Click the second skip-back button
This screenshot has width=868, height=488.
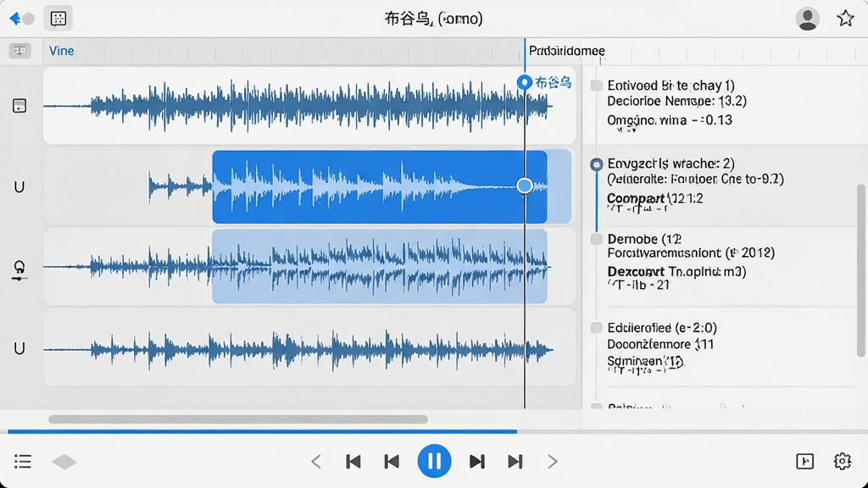(392, 462)
